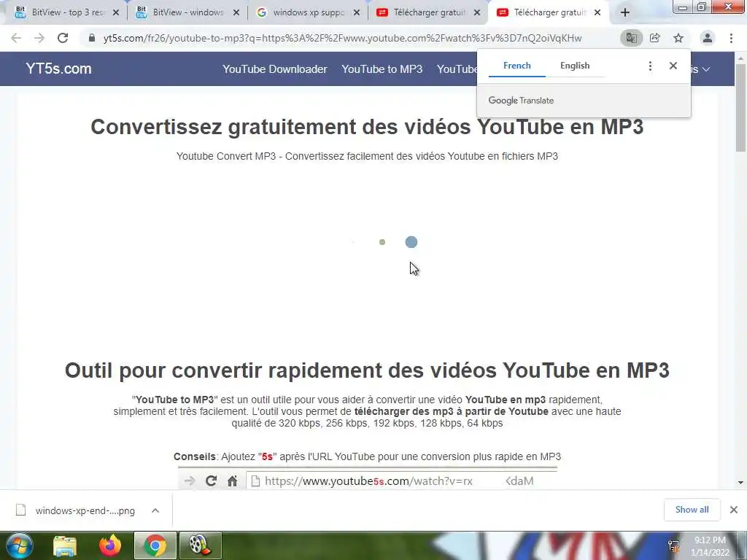Viewport: 747px width, 560px height.
Task: Open the YouTube to MP3 nav link
Action: 382,69
